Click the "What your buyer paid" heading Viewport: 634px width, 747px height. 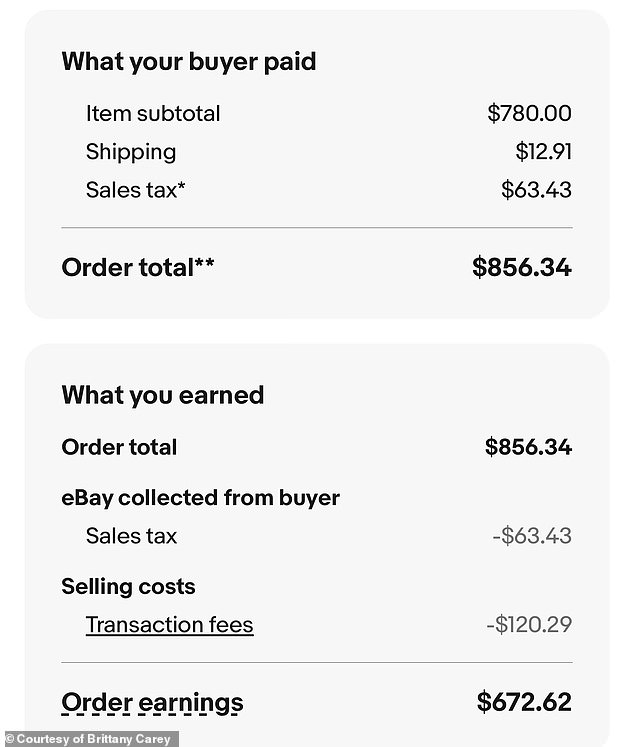click(188, 61)
